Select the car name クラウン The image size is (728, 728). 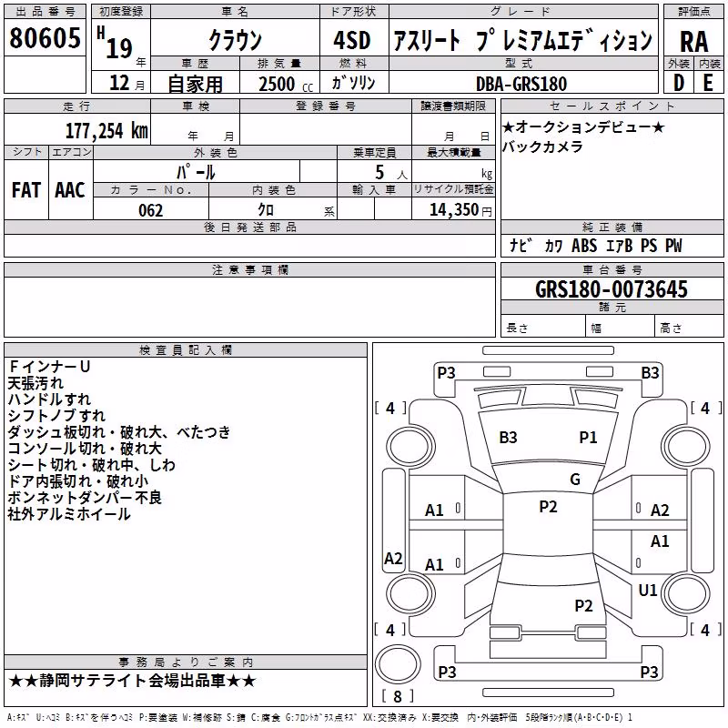[x=236, y=40]
